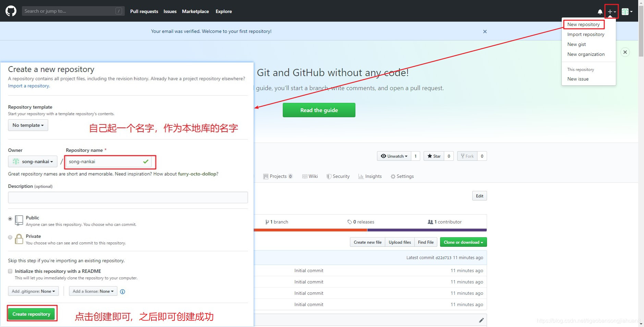
Task: Click the green Create repository button
Action: coord(32,314)
